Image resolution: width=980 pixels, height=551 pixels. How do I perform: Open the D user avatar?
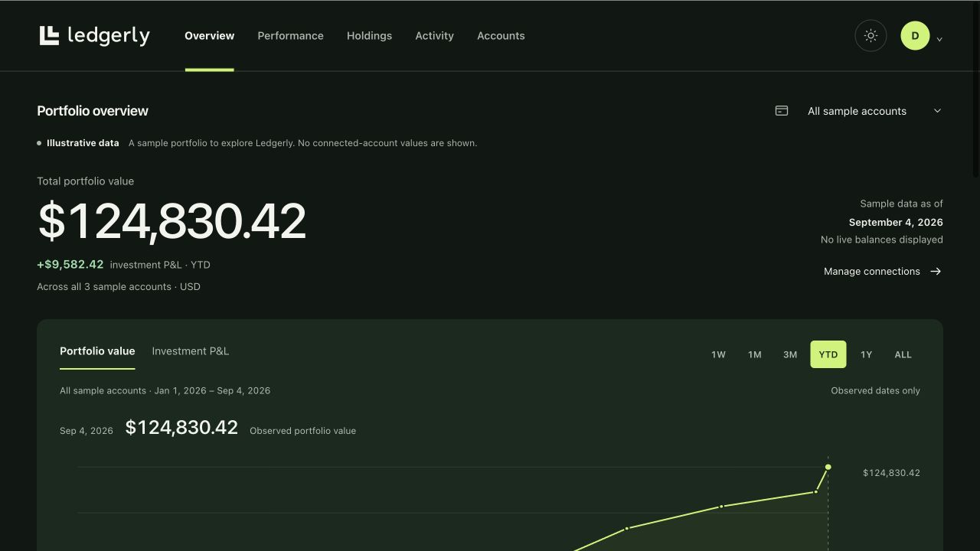pyautogui.click(x=915, y=35)
